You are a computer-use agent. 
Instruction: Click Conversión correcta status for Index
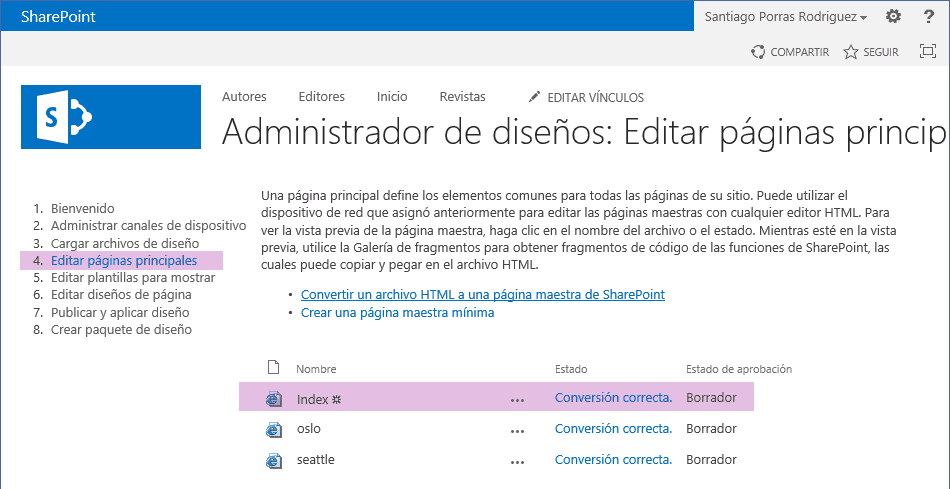(613, 398)
